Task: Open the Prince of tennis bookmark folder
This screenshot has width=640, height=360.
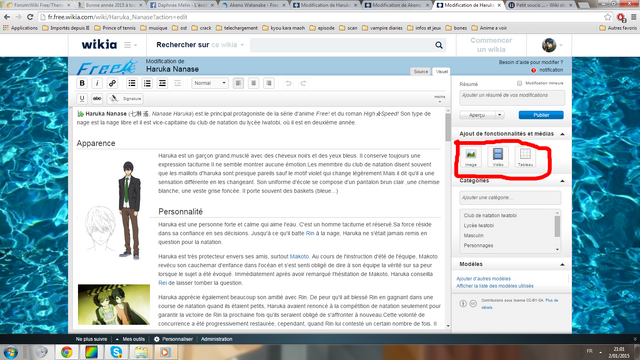Action: [x=115, y=28]
